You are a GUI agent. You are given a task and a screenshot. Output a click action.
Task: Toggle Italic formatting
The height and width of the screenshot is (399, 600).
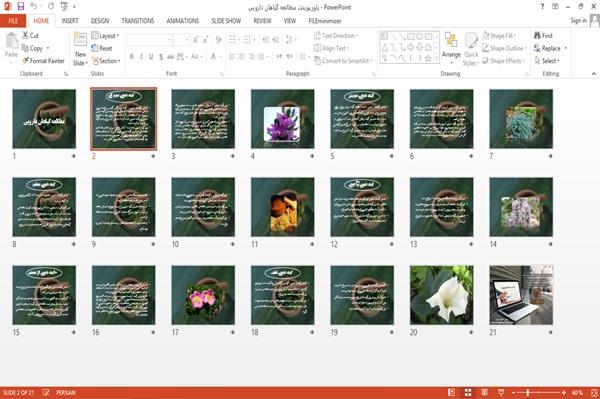pyautogui.click(x=141, y=57)
